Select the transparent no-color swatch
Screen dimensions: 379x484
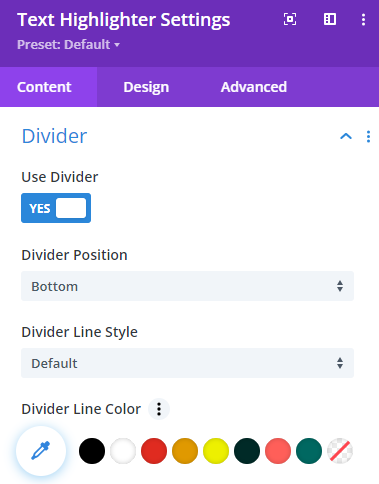(340, 451)
